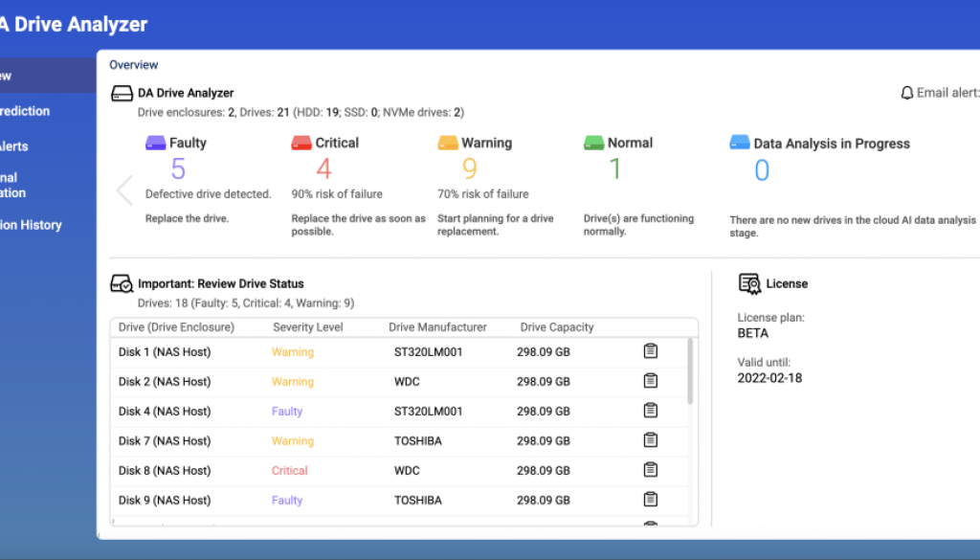This screenshot has width=980, height=560.
Task: Click the Faulty count 5
Action: (x=178, y=168)
